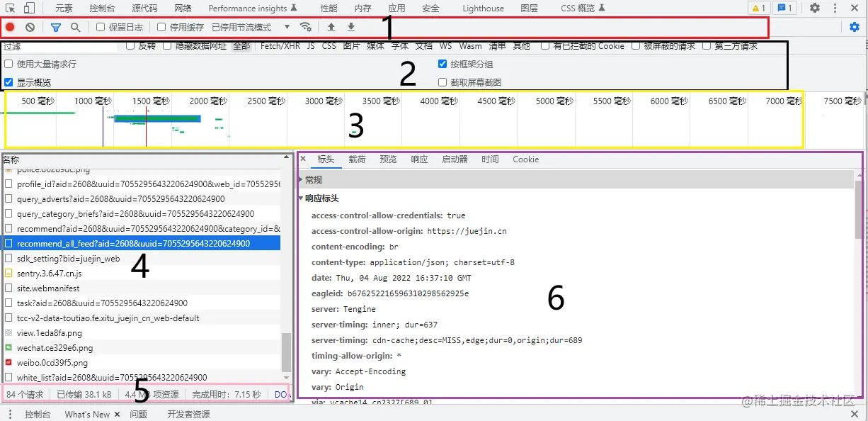Export HAR file with download arrow
The image size is (868, 421).
(351, 27)
